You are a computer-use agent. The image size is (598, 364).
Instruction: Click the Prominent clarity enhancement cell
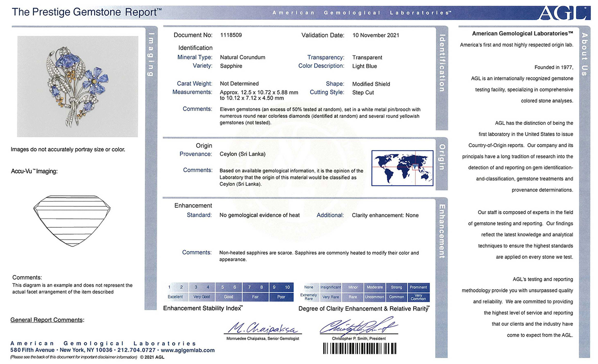(418, 287)
